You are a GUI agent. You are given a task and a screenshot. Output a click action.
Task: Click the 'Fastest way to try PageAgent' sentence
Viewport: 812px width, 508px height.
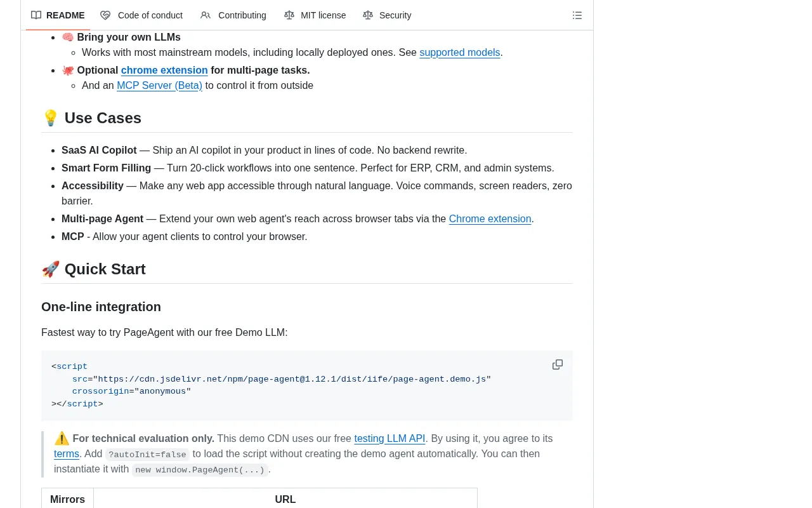pos(164,333)
